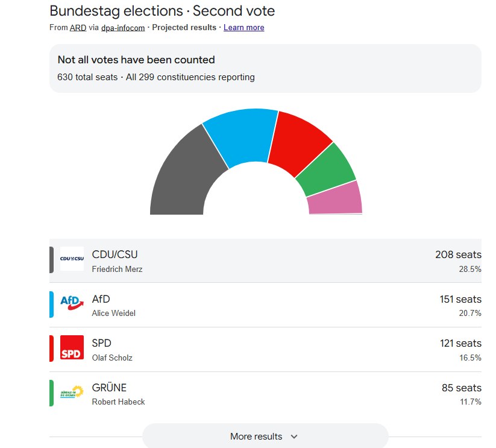Open the dpa-infocom source link

pos(123,28)
